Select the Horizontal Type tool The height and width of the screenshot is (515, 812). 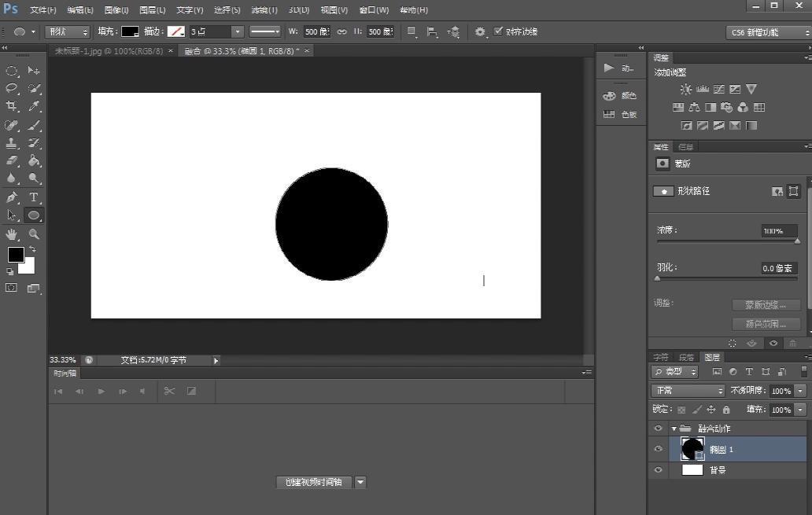tap(34, 197)
